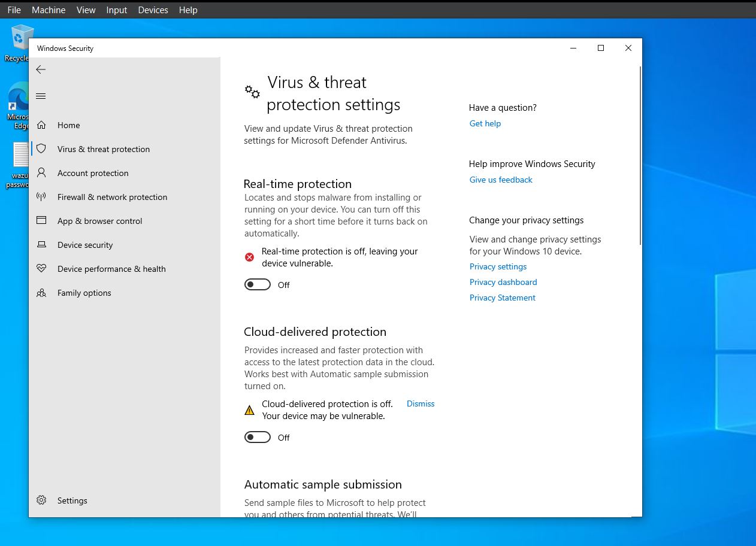Go back using the arrow
This screenshot has height=546, width=756.
click(41, 69)
